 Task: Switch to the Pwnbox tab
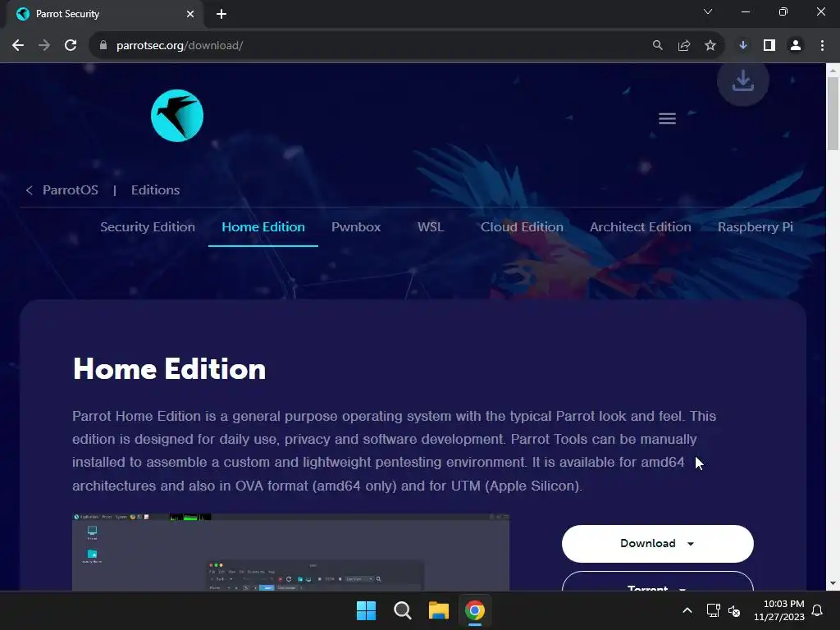(x=356, y=226)
